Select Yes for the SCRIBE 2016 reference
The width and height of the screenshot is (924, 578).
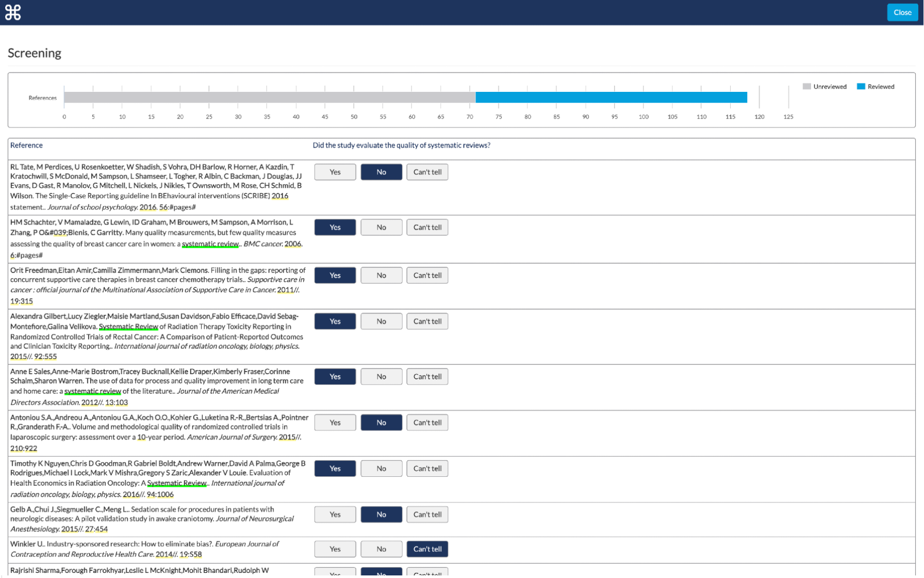point(335,172)
